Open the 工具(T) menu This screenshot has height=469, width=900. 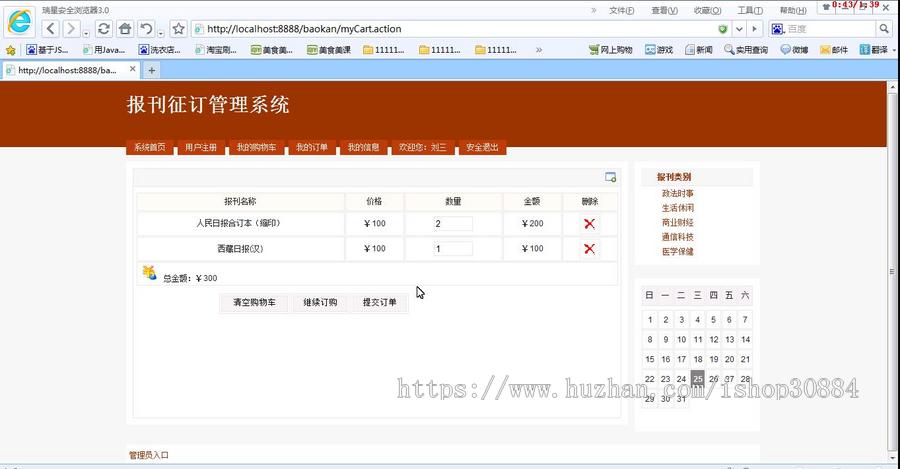[750, 10]
